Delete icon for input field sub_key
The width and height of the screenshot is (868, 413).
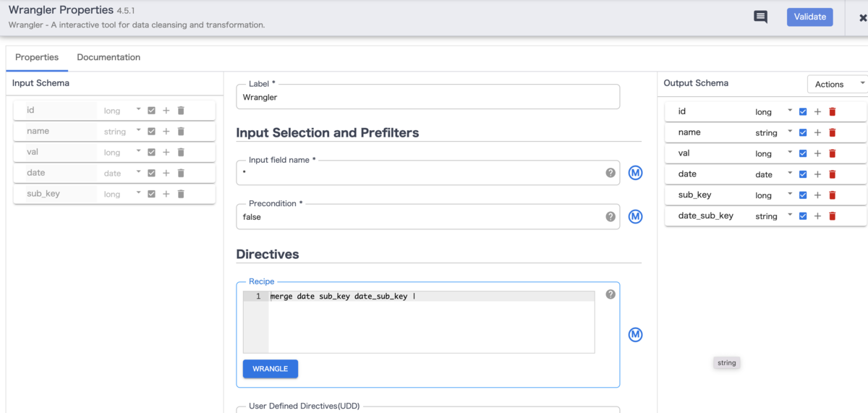tap(181, 194)
